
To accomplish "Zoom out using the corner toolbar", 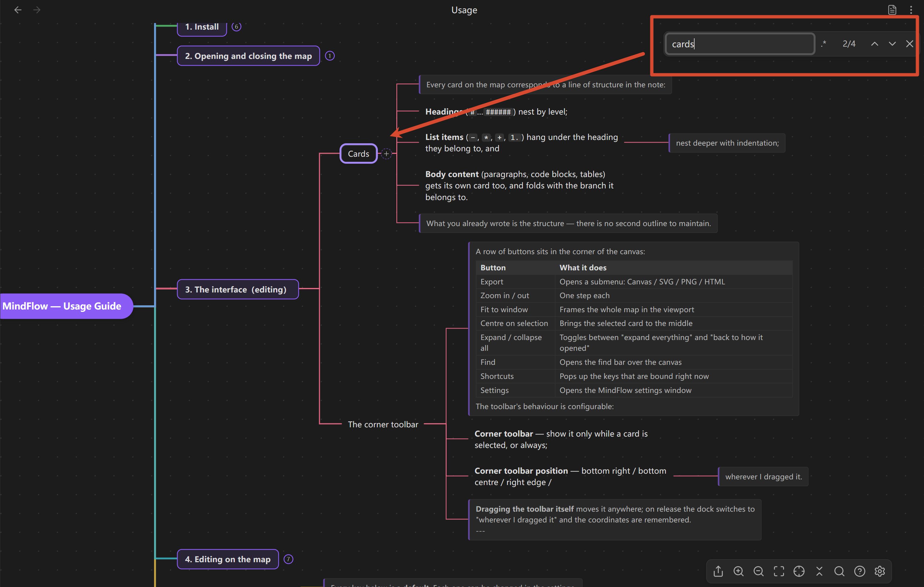I will [x=759, y=571].
